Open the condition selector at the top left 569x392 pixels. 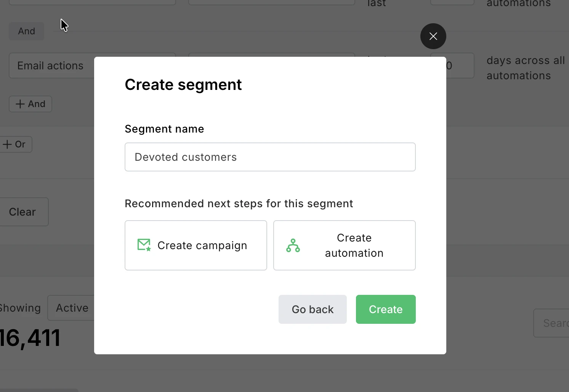(93, 2)
